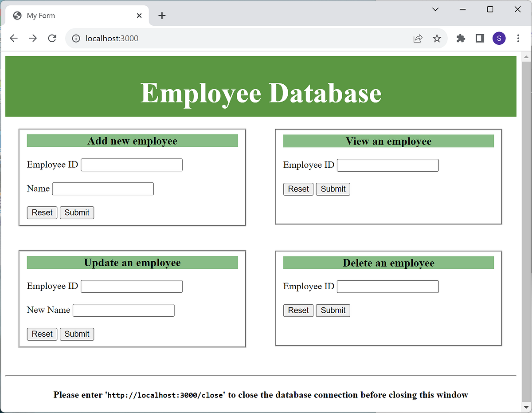Submit the Update an employee form

[x=77, y=334]
